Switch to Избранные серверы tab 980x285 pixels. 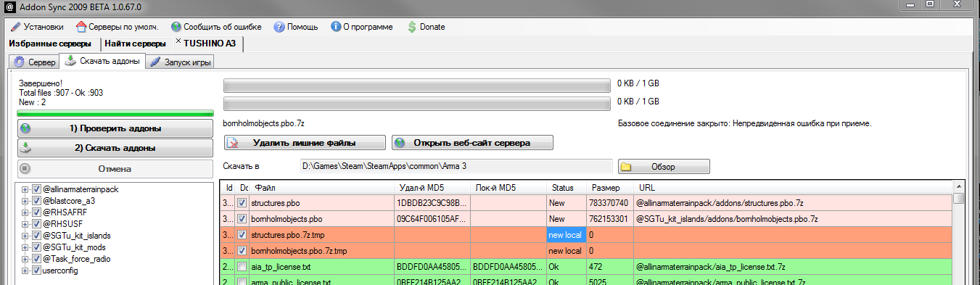coord(50,44)
